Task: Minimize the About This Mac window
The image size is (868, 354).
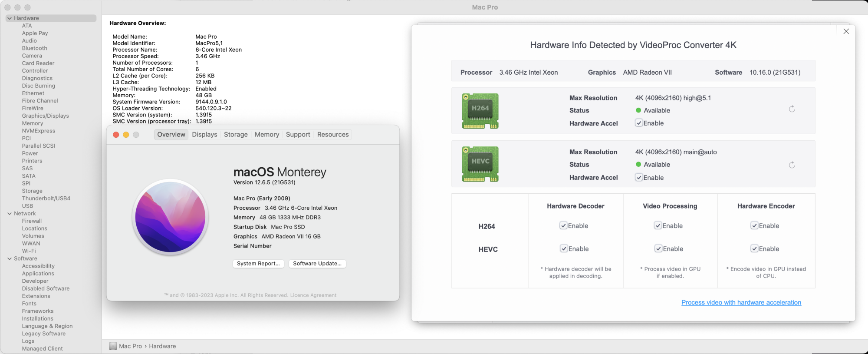Action: coord(126,135)
